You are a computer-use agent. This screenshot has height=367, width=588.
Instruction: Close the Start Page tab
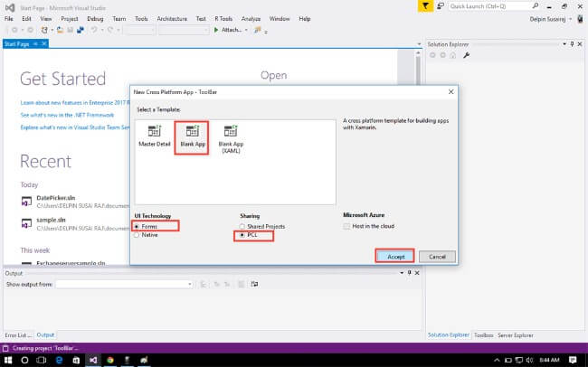tap(44, 44)
